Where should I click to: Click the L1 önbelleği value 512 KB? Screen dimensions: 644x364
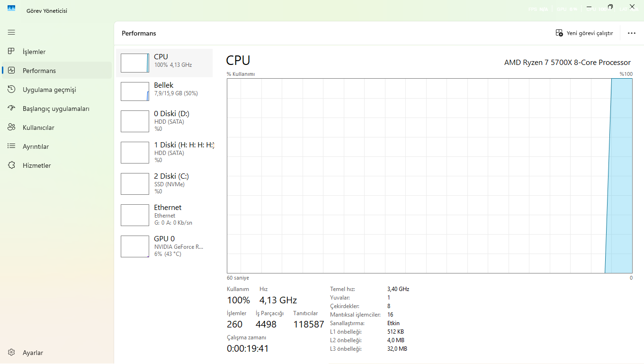click(x=396, y=332)
